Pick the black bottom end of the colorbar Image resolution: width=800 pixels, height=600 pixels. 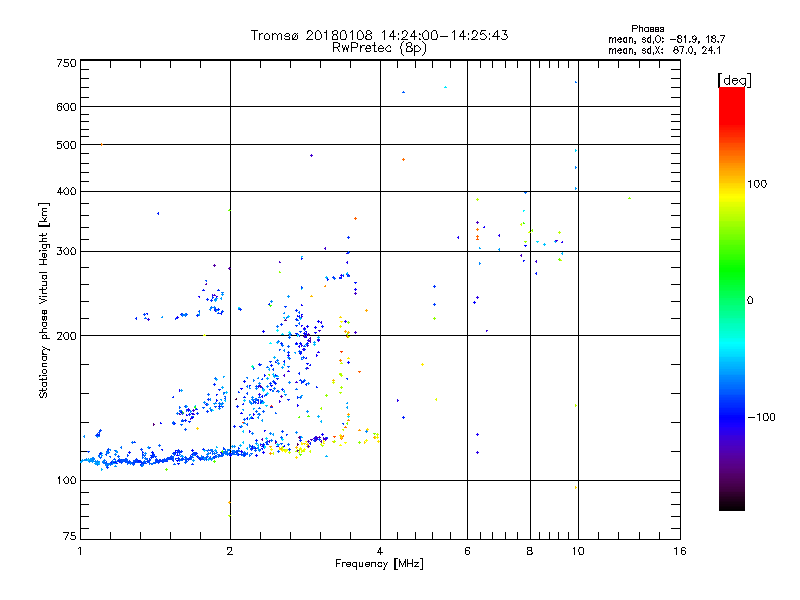[732, 503]
